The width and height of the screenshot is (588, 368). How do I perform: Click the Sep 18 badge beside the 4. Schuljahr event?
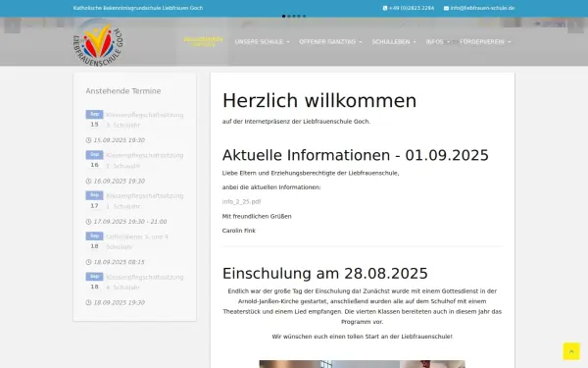pos(94,282)
